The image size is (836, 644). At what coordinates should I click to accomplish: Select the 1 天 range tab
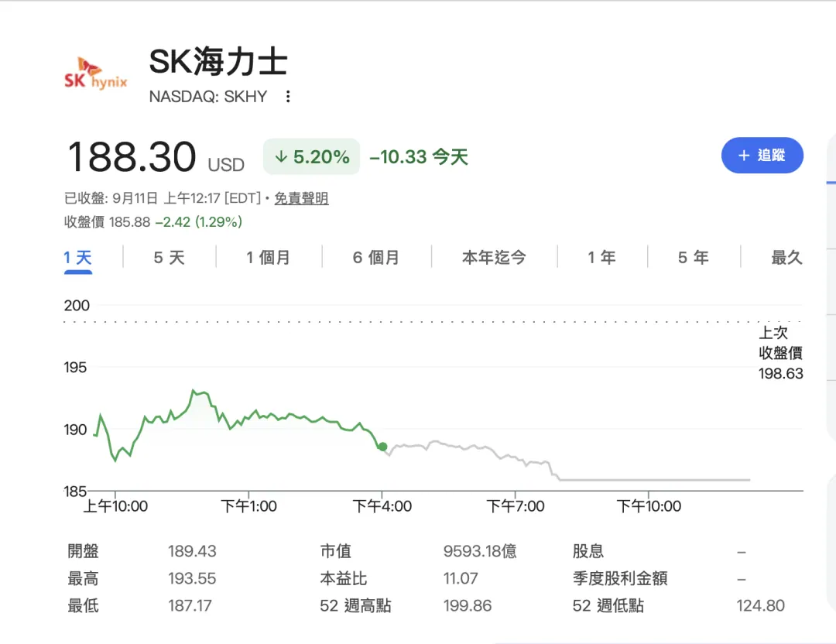78,258
